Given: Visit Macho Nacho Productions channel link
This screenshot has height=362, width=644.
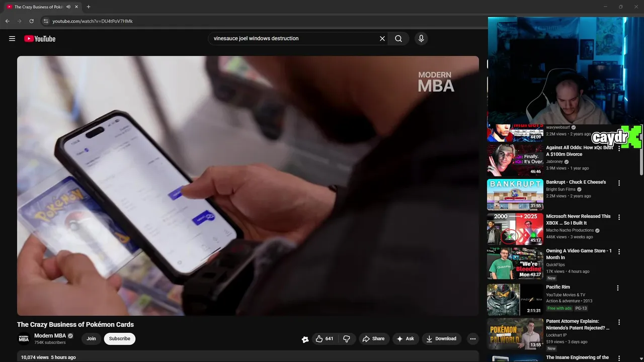Looking at the screenshot, I should tap(570, 230).
